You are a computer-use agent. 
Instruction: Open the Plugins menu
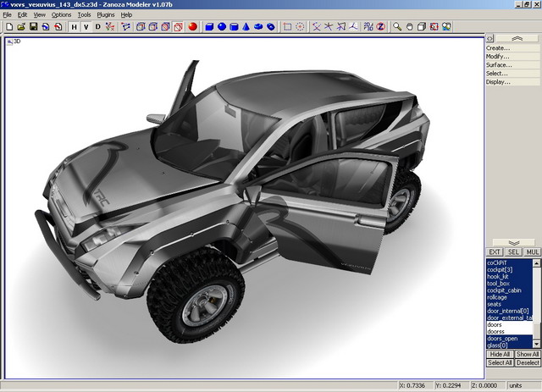tap(106, 15)
